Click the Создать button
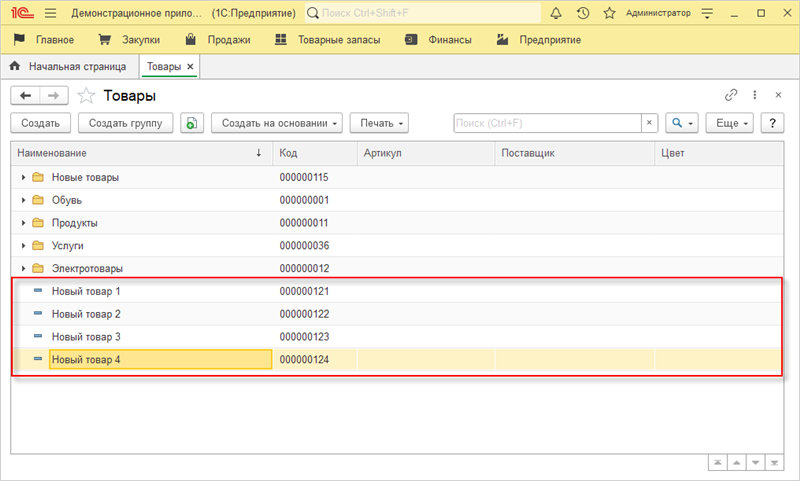800x481 pixels. 41,123
